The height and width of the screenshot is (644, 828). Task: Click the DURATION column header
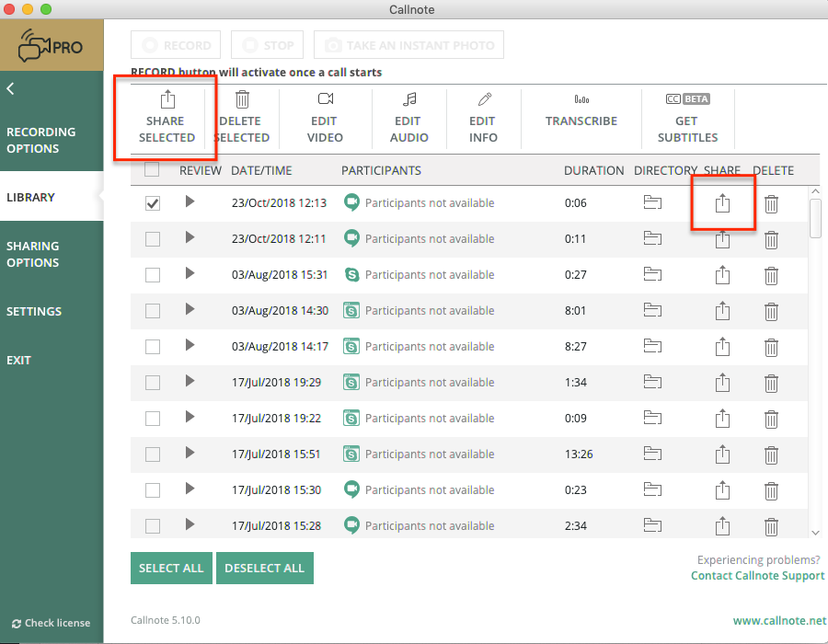(593, 170)
